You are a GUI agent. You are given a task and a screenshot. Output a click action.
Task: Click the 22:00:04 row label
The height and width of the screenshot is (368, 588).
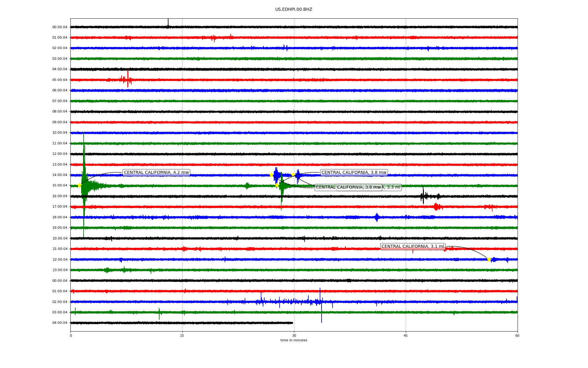click(x=60, y=260)
